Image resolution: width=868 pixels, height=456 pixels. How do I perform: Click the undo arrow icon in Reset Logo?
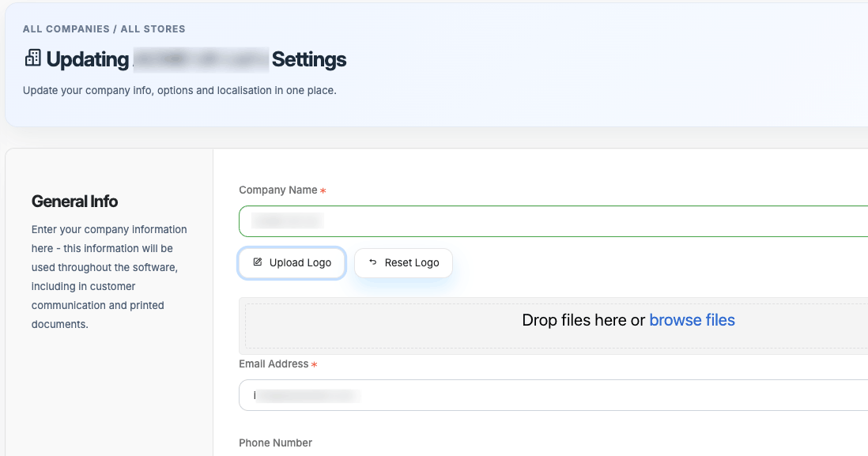point(373,262)
